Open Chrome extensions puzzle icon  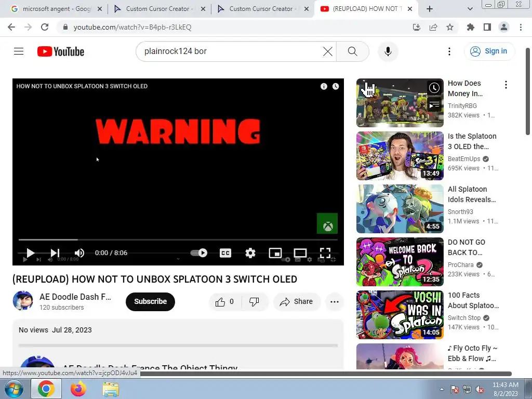471,27
